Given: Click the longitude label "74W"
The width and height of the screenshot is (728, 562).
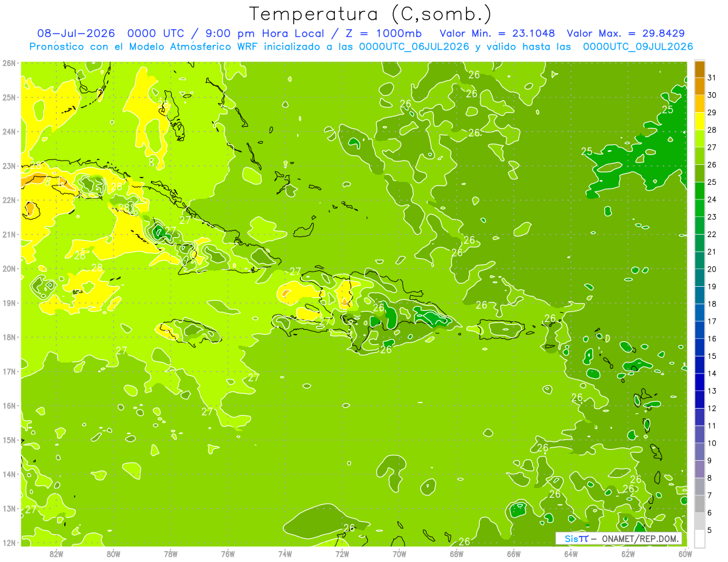Looking at the screenshot, I should coord(285,554).
